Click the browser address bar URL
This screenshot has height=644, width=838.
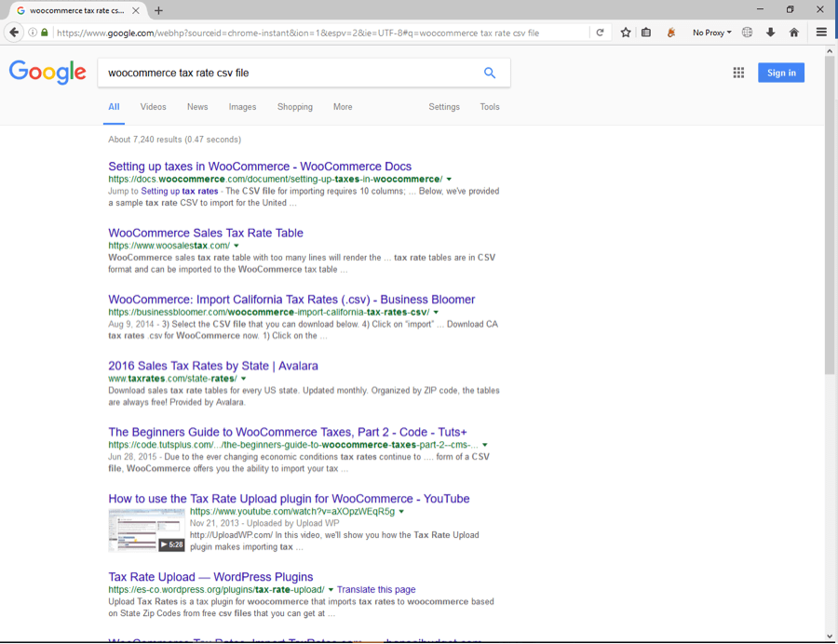point(298,33)
